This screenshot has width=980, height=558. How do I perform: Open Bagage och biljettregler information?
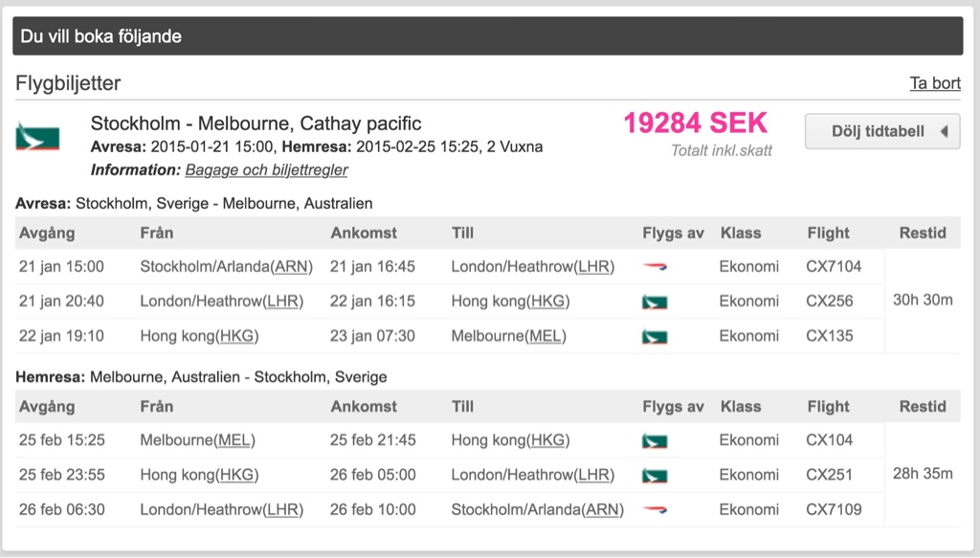[x=266, y=170]
